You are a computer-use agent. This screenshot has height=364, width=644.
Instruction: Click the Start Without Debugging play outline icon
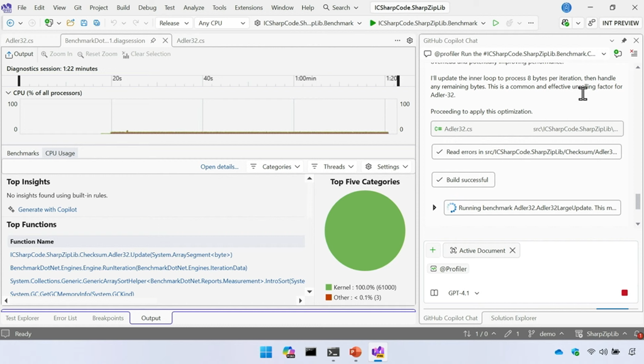[496, 23]
